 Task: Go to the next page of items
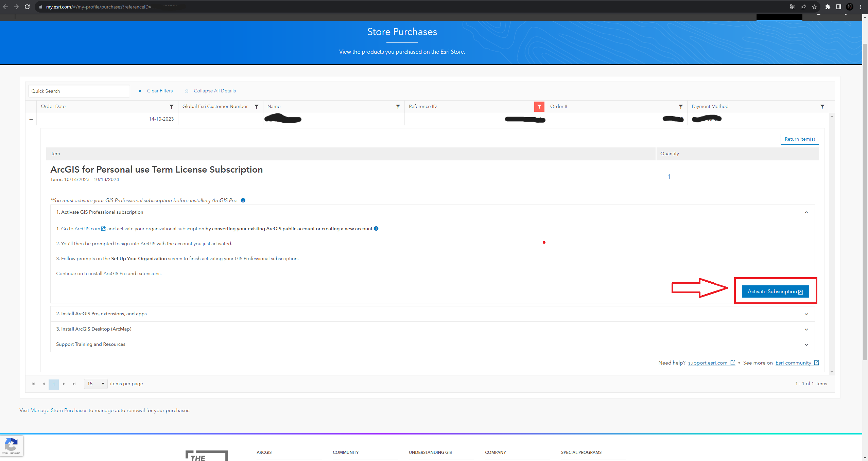pyautogui.click(x=64, y=384)
